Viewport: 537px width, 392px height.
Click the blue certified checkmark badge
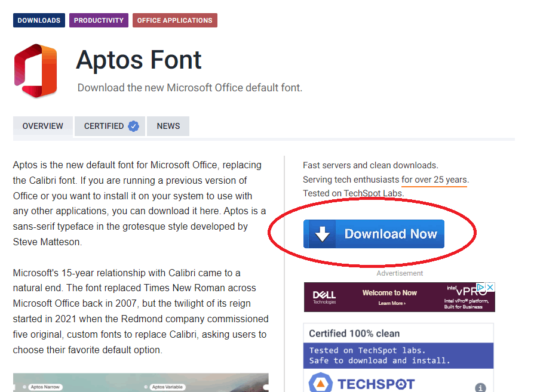tap(134, 126)
